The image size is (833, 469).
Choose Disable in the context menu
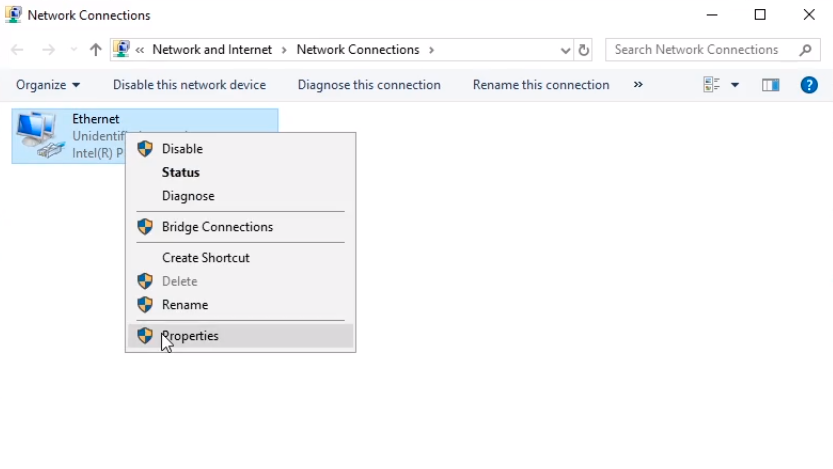182,149
